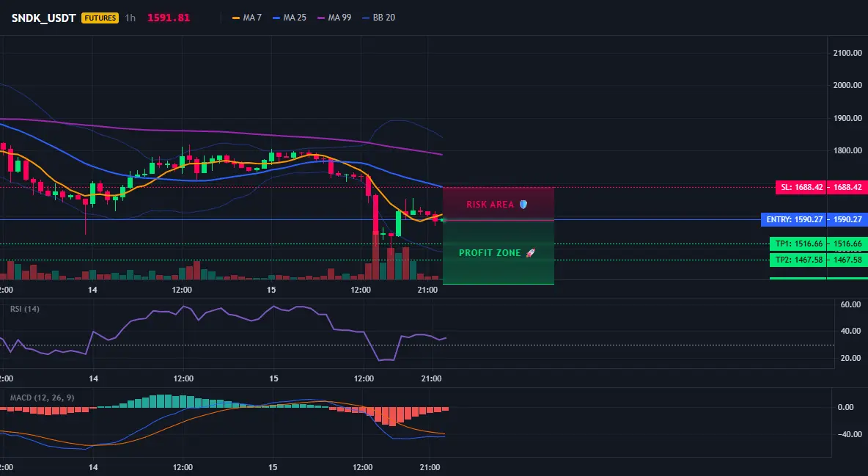Toggle the MA 7 legend entry

click(x=247, y=18)
